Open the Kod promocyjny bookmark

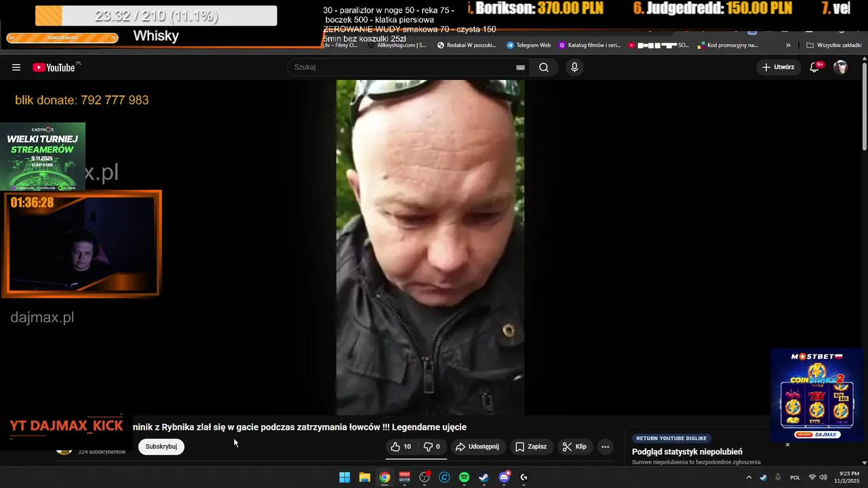tap(728, 45)
